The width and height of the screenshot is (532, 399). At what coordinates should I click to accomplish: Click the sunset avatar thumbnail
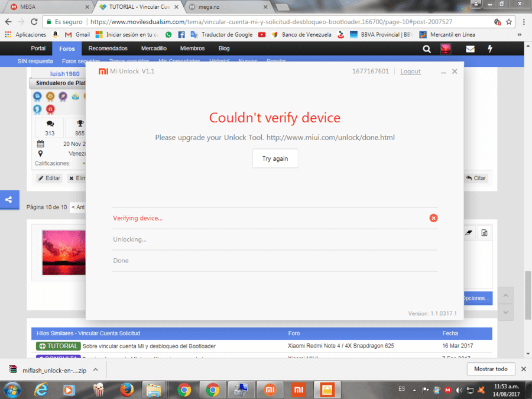[64, 252]
